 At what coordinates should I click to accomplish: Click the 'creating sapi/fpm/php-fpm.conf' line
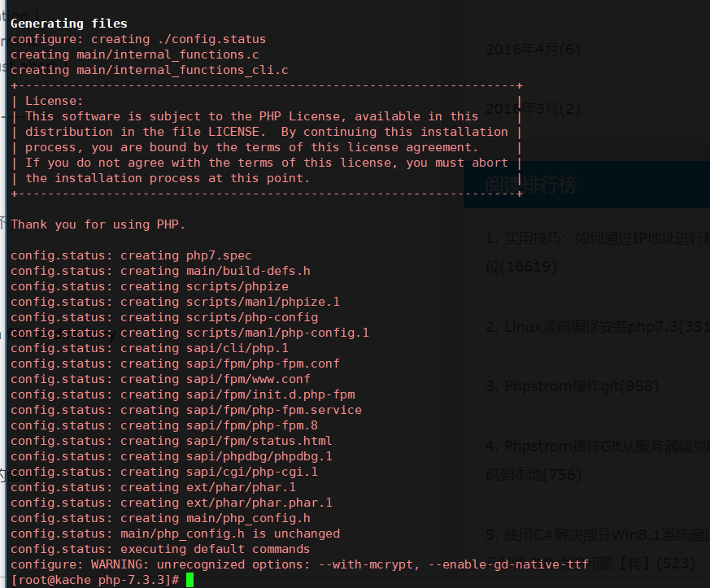(175, 364)
